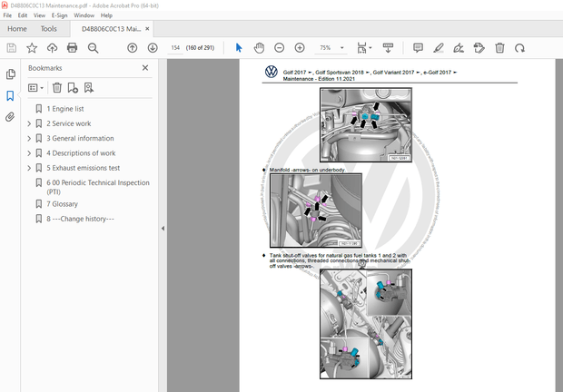Toggle the Bookmarks panel icon
563x392 pixels.
tap(10, 95)
